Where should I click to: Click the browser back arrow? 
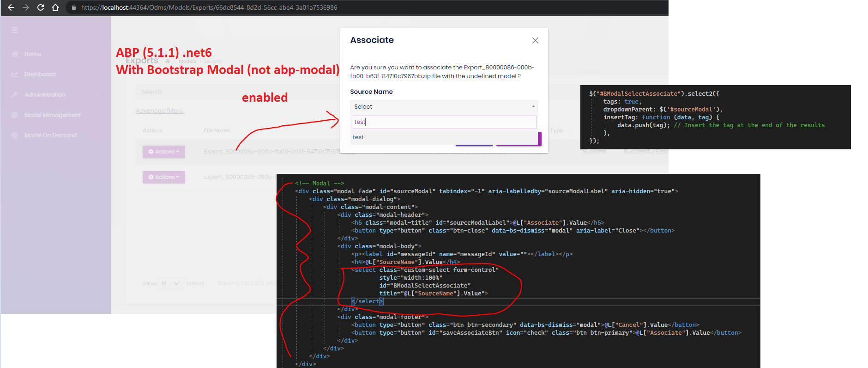[11, 7]
